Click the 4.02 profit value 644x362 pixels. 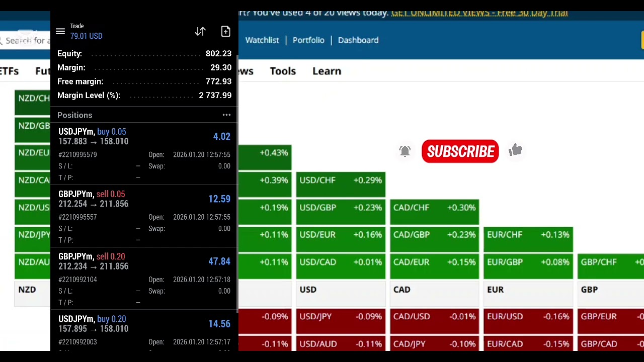click(222, 137)
